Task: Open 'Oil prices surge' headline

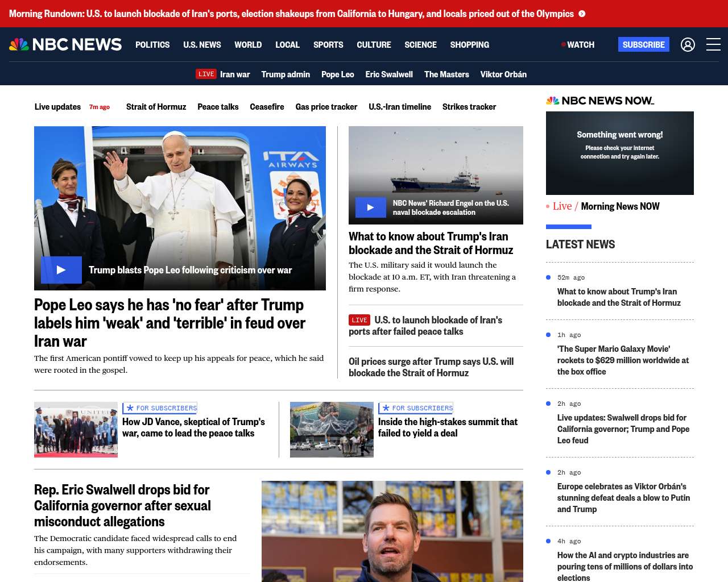Action: click(431, 367)
